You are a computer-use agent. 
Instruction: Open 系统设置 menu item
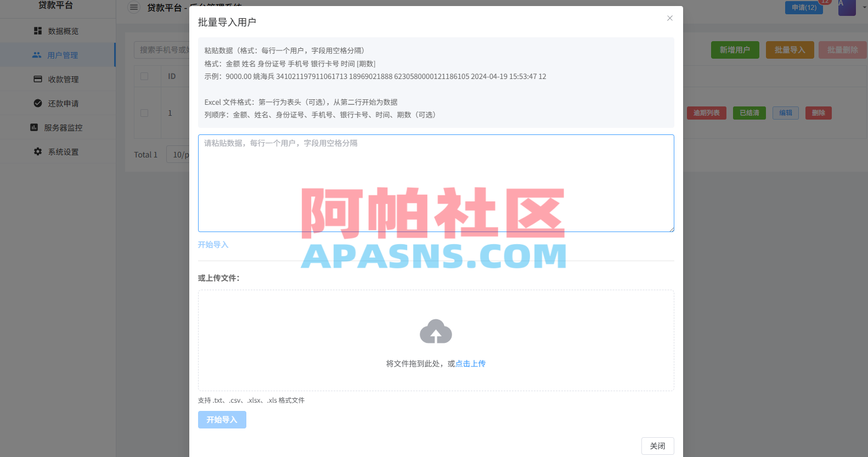[58, 151]
